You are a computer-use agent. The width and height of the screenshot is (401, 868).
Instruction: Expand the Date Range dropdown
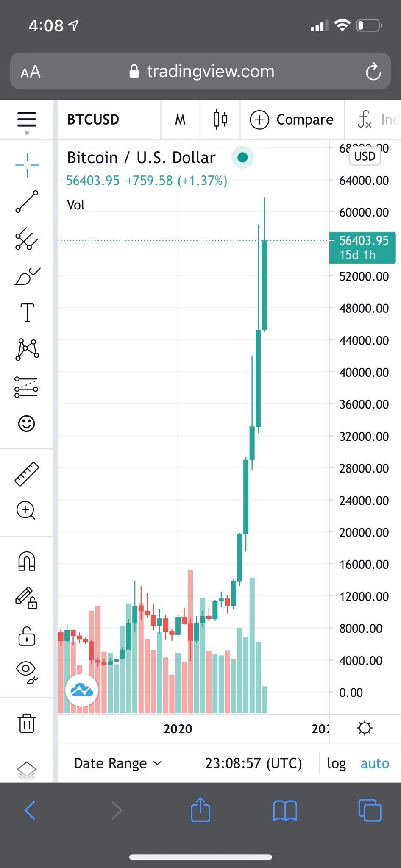(x=118, y=763)
